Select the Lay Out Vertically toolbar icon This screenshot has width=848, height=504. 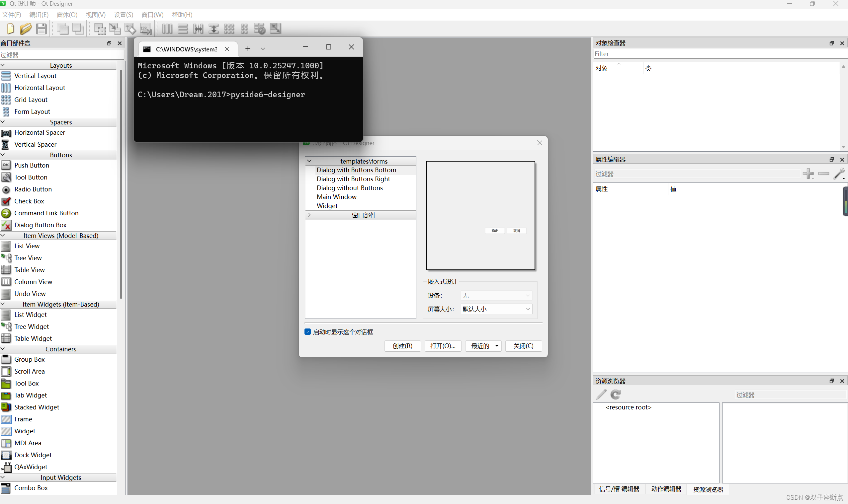183,29
